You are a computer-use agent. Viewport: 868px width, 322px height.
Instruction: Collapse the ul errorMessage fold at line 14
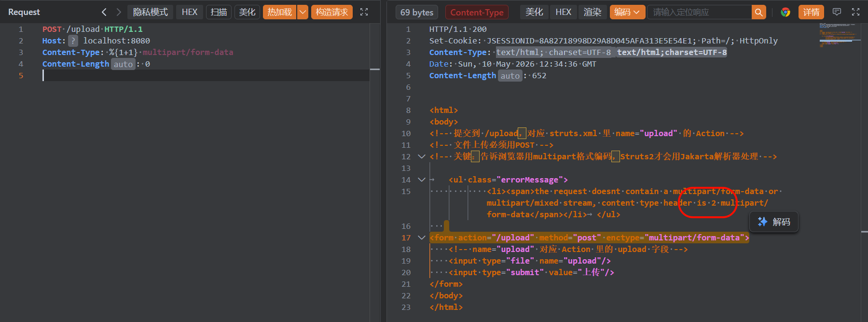pyautogui.click(x=421, y=180)
